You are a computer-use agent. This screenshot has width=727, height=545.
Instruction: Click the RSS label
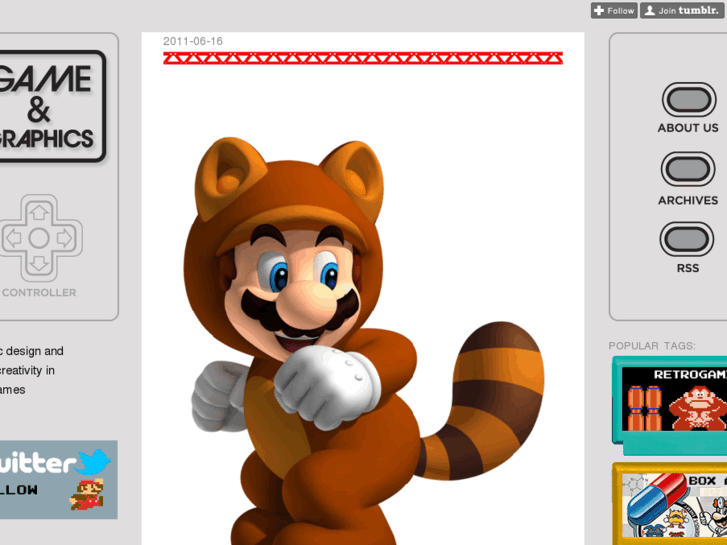688,268
